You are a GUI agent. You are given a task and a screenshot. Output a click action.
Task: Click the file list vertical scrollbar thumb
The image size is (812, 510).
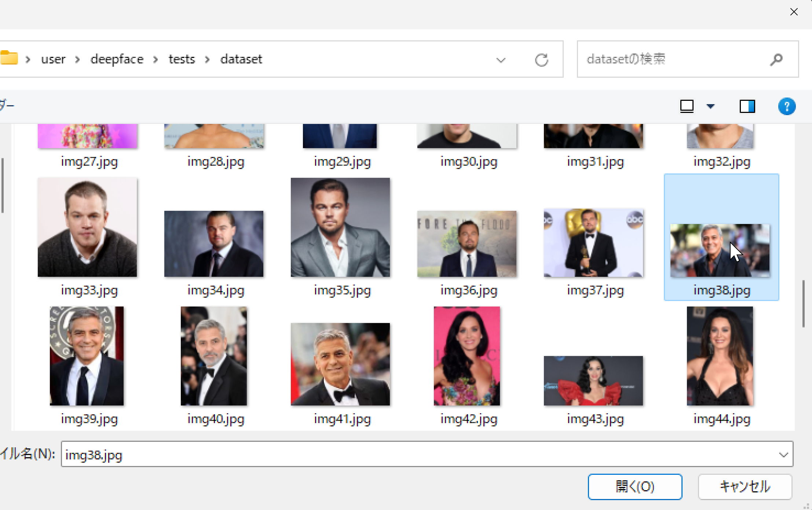[803, 304]
